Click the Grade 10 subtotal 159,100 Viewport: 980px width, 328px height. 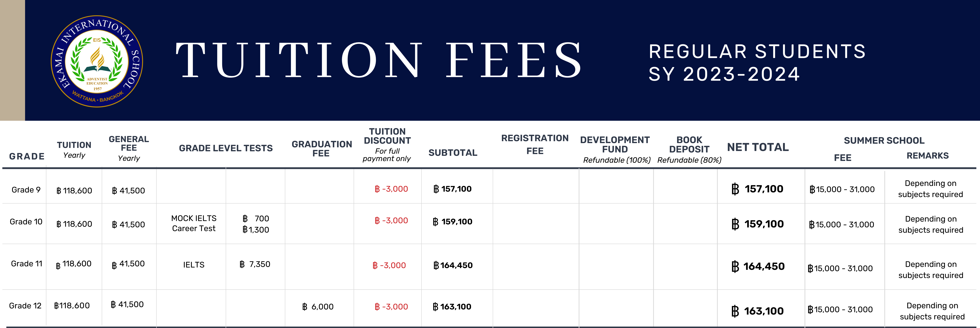click(x=452, y=222)
